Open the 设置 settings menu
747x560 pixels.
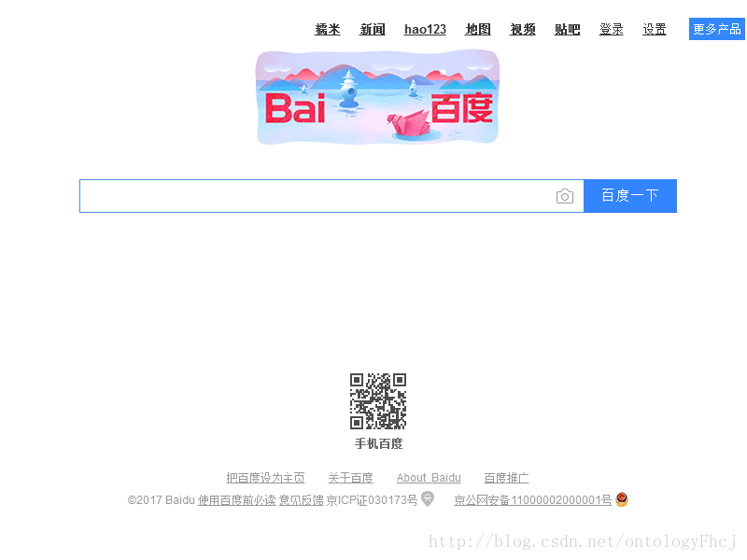(655, 29)
